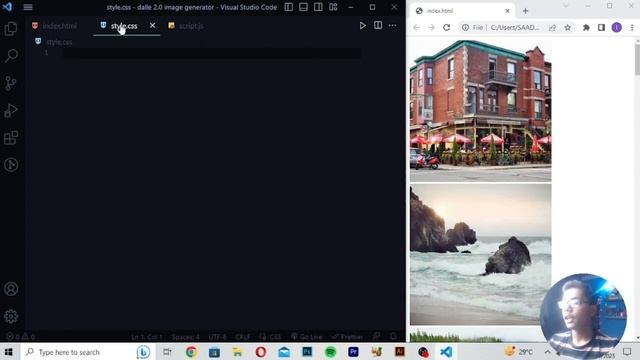Toggle the primary sidebar layout icon

(x=289, y=7)
